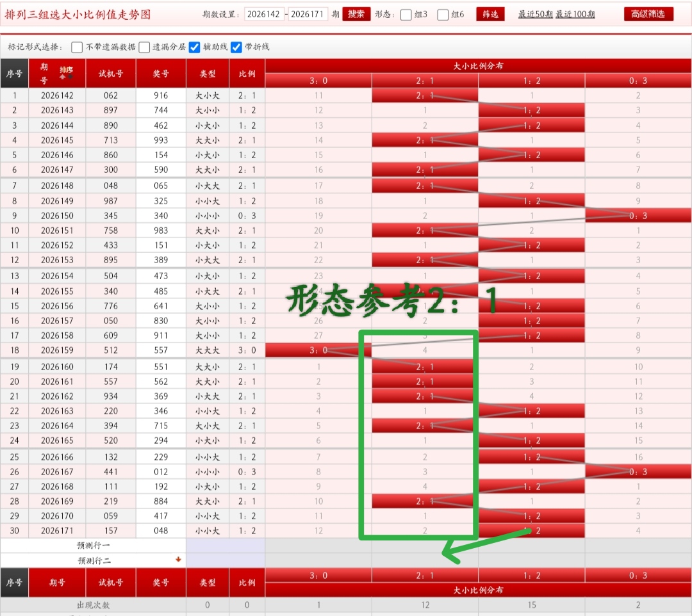Click the top 奖号 column header
The width and height of the screenshot is (692, 616).
point(161,74)
